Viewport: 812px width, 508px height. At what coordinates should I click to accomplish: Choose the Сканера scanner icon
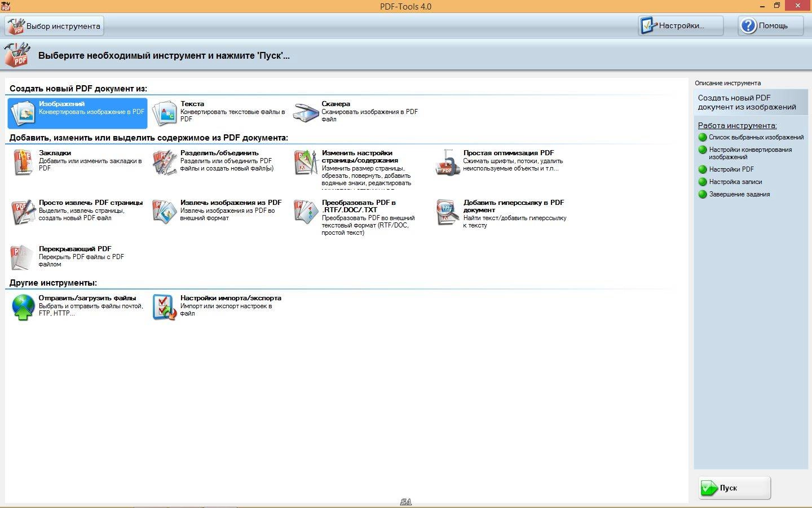pos(306,113)
